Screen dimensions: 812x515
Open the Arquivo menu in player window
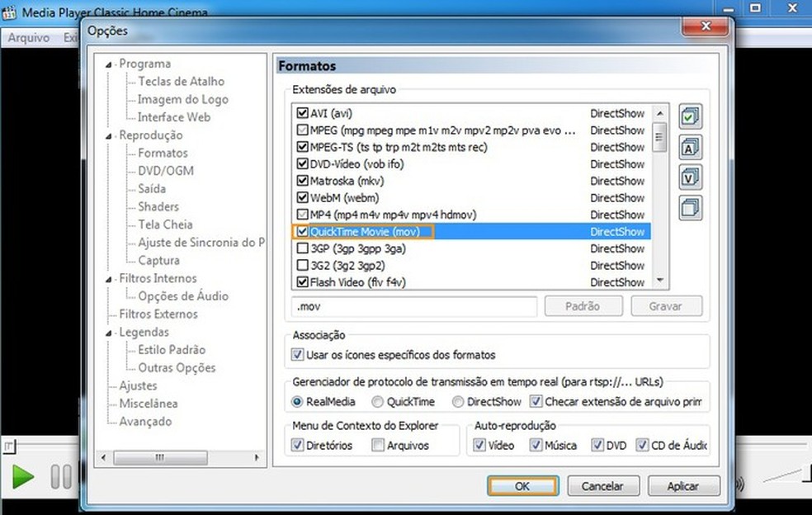(29, 38)
